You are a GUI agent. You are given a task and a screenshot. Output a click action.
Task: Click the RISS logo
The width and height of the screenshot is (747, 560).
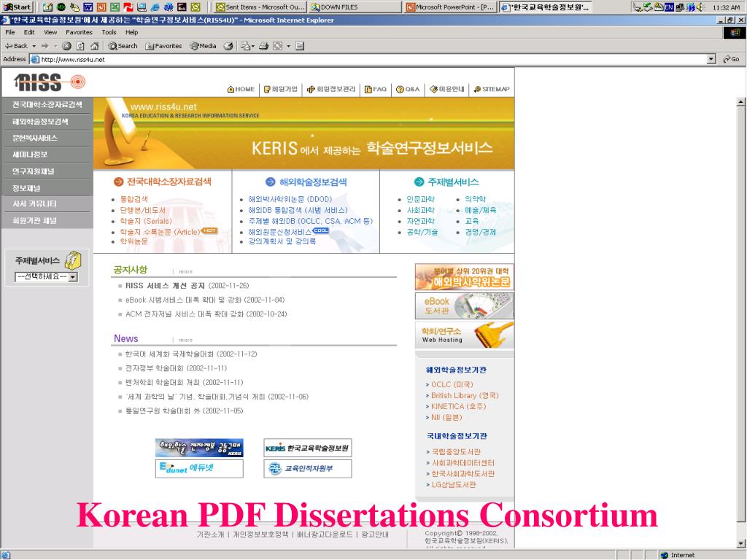pos(49,82)
